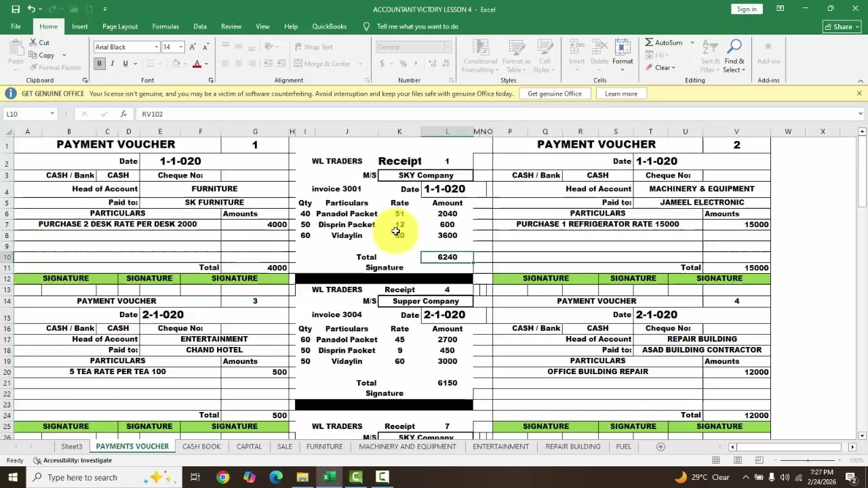Click Excel icon in the taskbar

click(x=329, y=477)
